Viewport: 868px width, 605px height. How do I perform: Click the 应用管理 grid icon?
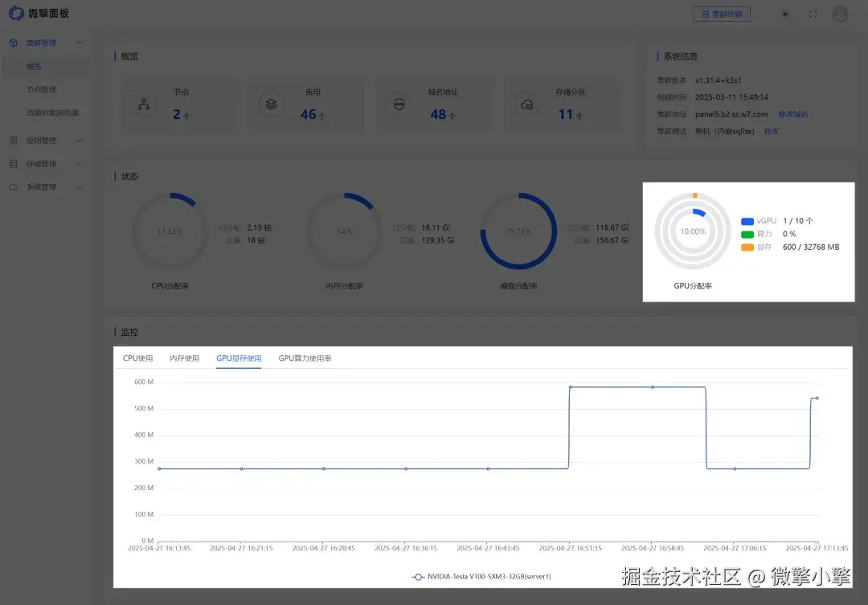tap(14, 141)
